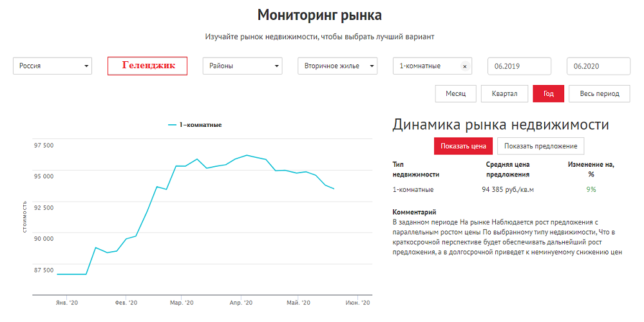Click the 9% change value

[591, 189]
